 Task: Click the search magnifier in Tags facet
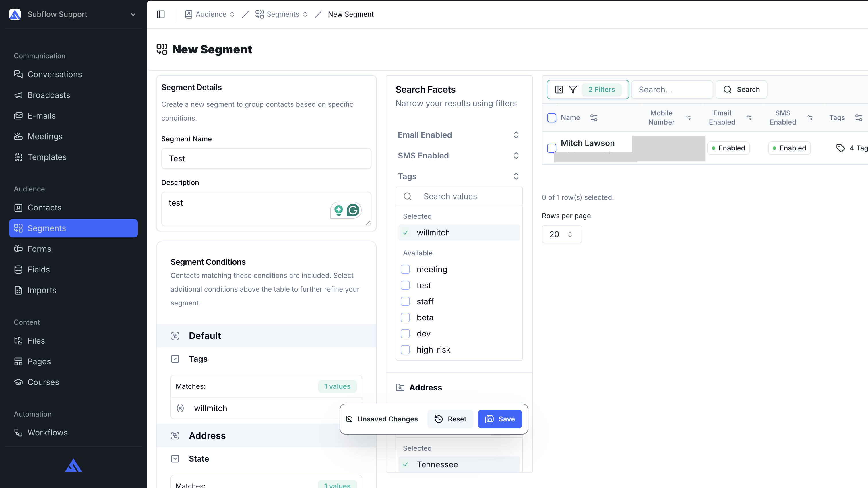coord(407,196)
